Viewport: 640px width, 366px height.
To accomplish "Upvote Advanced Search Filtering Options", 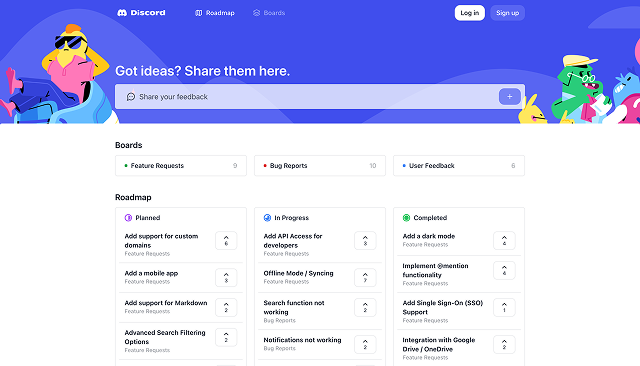I will pos(226,337).
